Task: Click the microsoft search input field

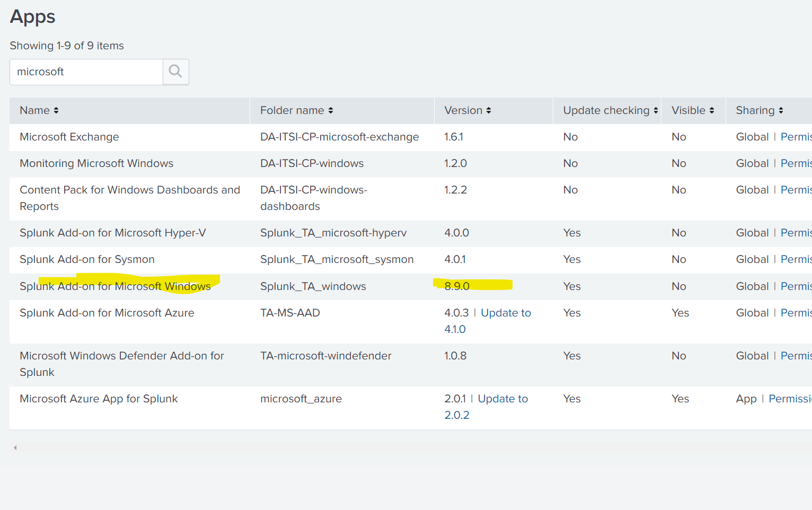Action: [x=86, y=72]
